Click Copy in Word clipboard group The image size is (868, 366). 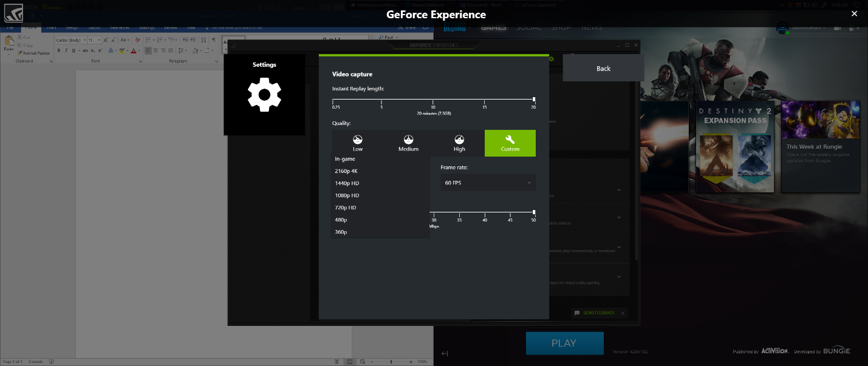(x=24, y=45)
